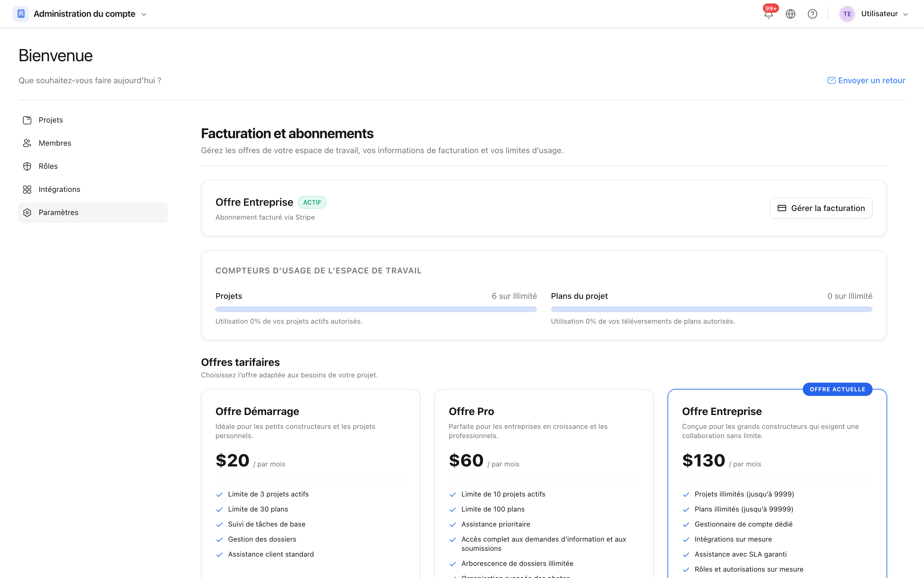The height and width of the screenshot is (578, 924).
Task: Click the Membres sidebar people icon
Action: [27, 143]
